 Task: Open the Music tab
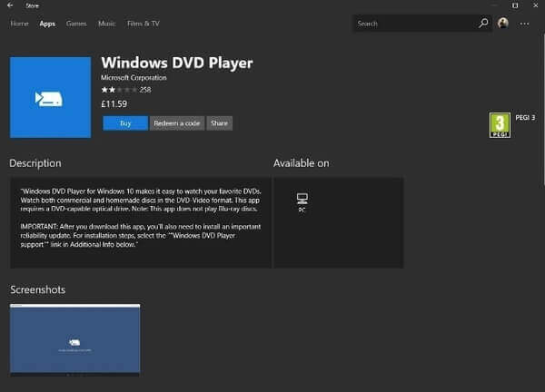pos(106,24)
